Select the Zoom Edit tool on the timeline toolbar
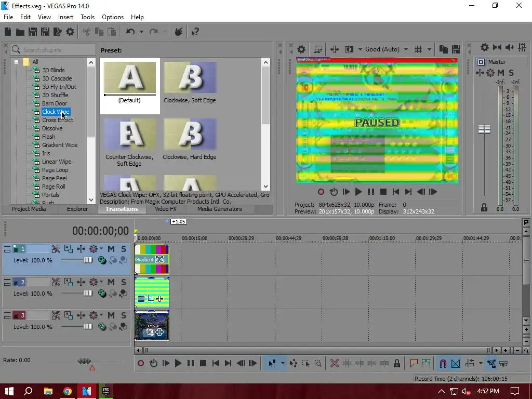Viewport: 532px width, 399px height. coord(318,363)
